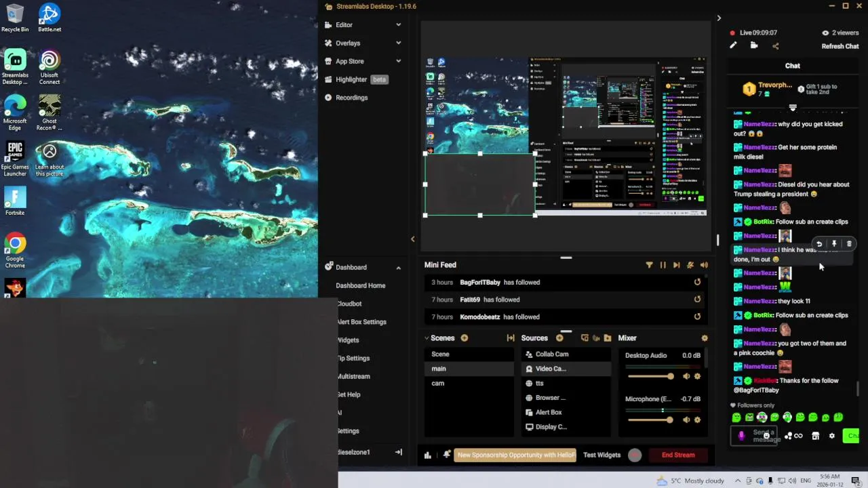868x488 pixels.
Task: Open Alert Box Settings
Action: [x=362, y=322]
